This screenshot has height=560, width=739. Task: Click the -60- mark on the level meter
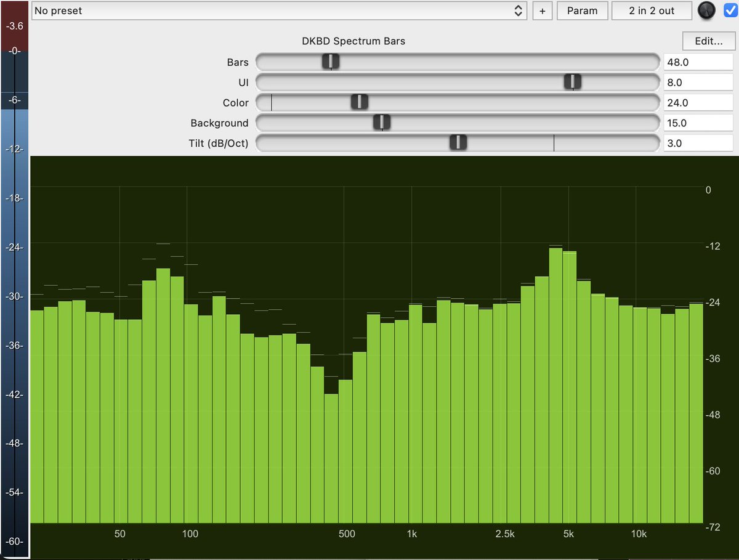[14, 542]
